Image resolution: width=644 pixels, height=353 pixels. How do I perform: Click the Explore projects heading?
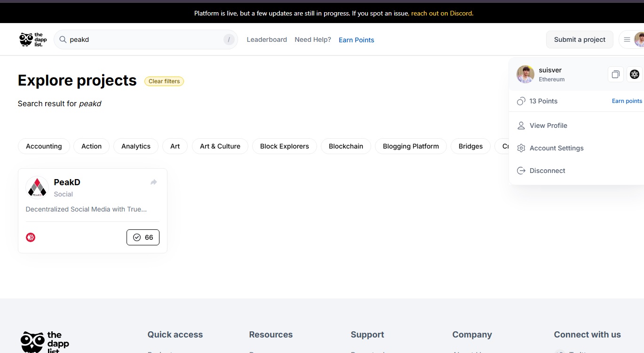tap(77, 80)
